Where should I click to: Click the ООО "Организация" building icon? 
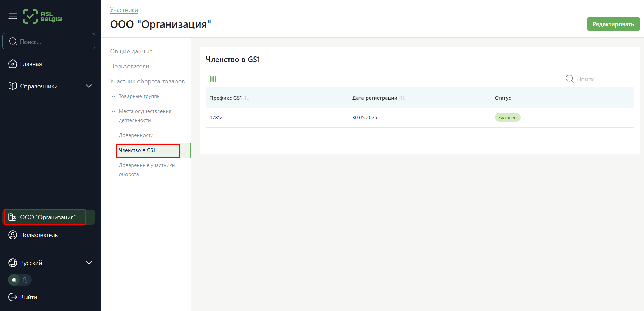pyautogui.click(x=12, y=217)
